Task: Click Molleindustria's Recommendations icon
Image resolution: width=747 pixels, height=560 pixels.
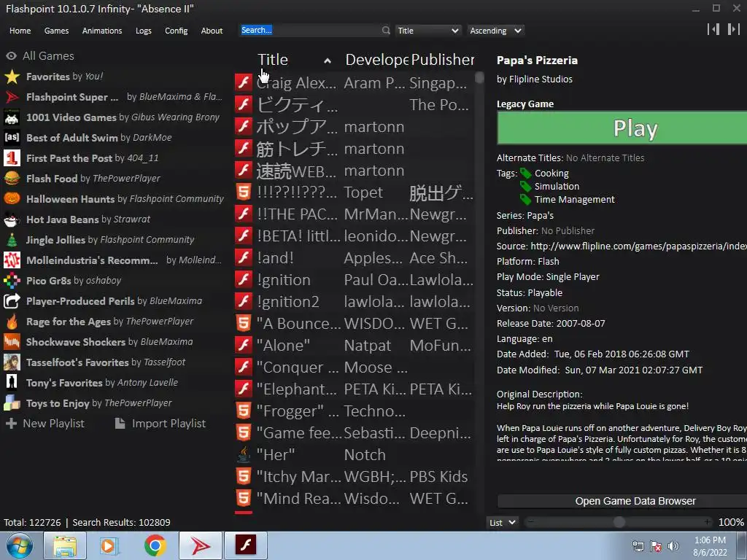Action: point(12,260)
